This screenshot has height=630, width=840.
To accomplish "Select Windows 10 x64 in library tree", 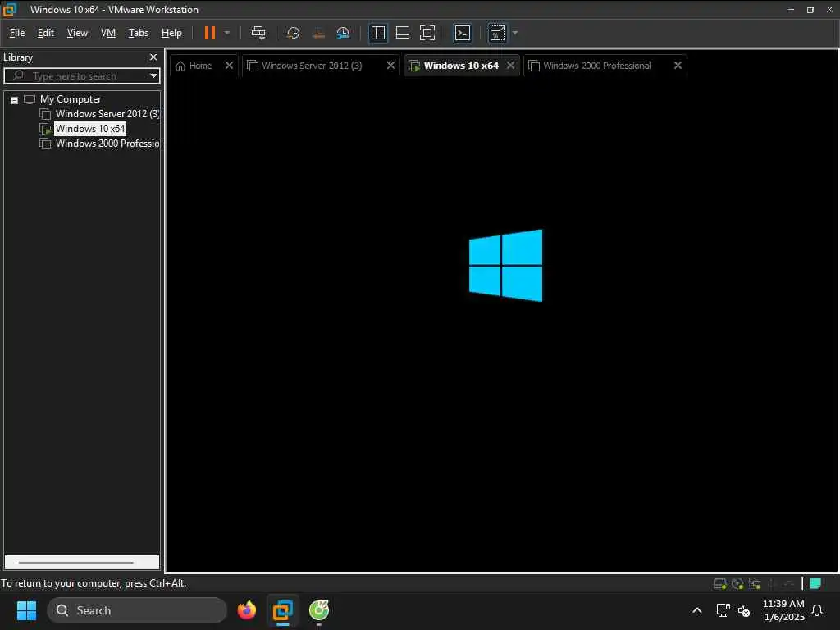I will [90, 129].
